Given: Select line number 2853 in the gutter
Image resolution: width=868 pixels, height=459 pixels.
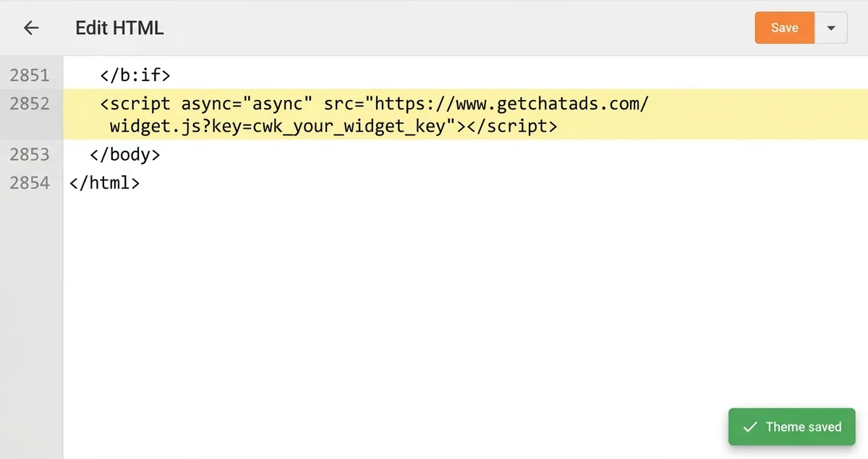Looking at the screenshot, I should [30, 154].
